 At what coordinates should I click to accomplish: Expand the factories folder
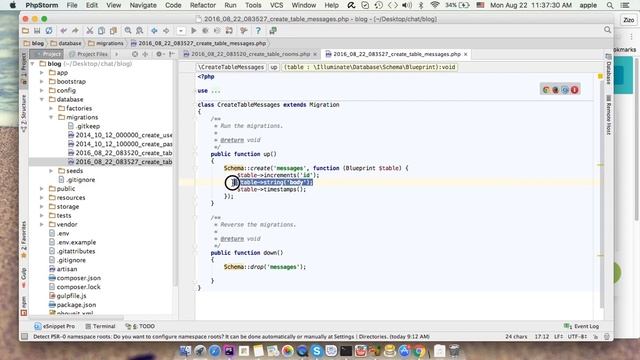51,109
